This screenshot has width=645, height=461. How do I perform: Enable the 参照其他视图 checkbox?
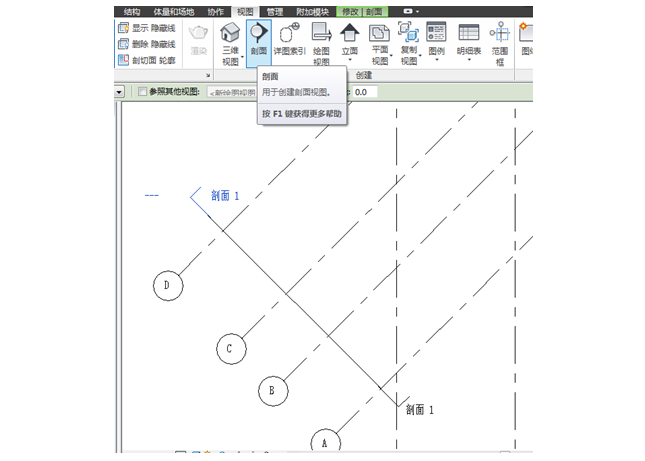(141, 92)
